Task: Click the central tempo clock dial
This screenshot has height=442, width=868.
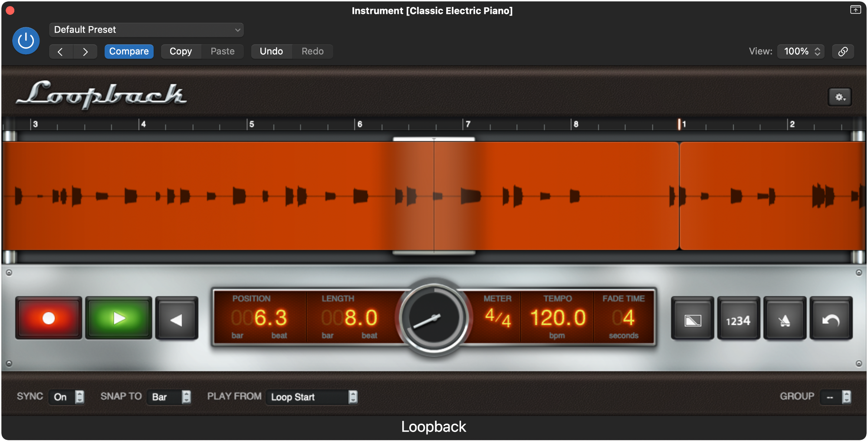Action: pyautogui.click(x=434, y=318)
